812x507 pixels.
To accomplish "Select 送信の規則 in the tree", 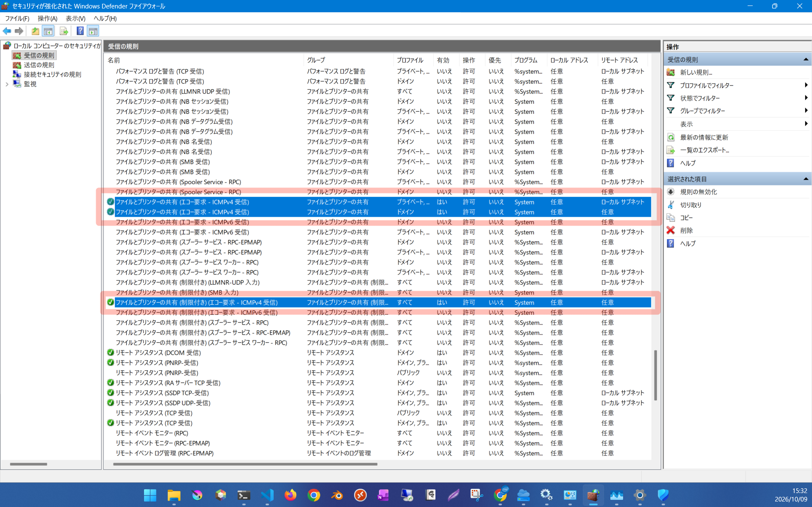I will [39, 65].
